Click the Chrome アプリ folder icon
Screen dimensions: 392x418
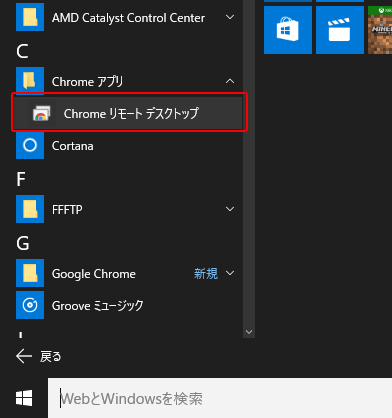point(30,81)
